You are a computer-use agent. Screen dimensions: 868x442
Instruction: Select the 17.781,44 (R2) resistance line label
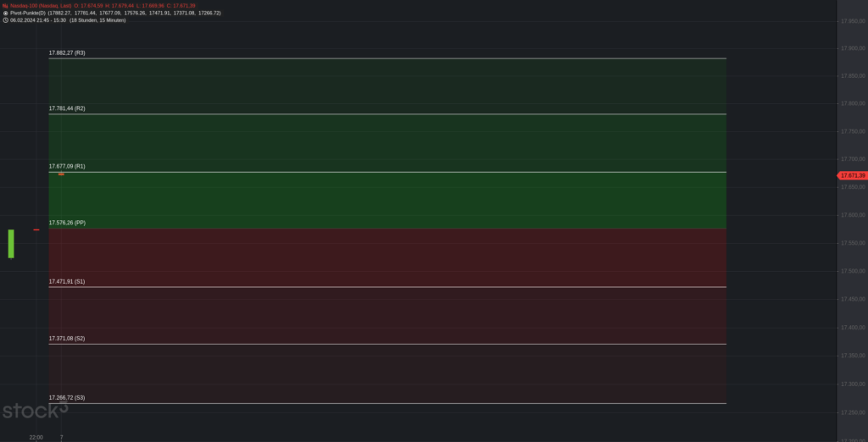tap(67, 108)
